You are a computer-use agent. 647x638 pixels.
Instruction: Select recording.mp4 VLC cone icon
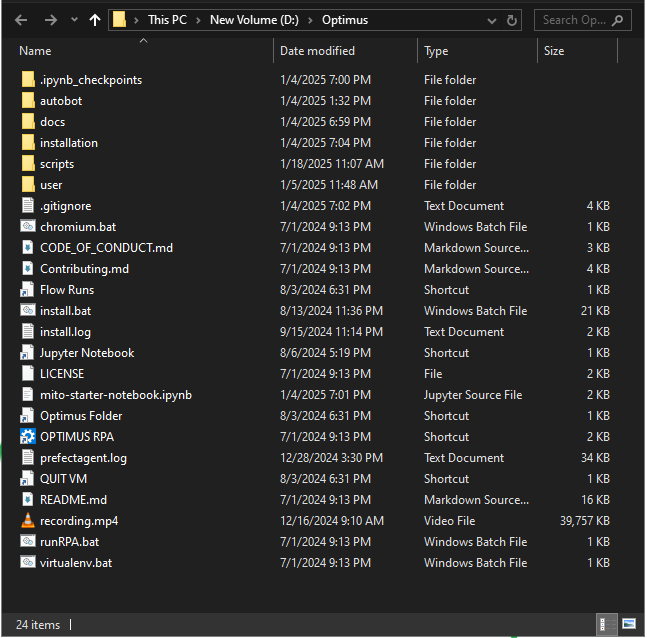pyautogui.click(x=28, y=520)
